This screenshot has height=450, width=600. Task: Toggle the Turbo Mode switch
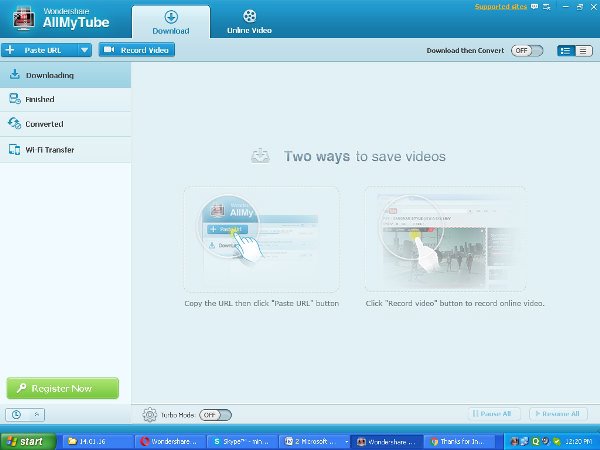[x=215, y=415]
